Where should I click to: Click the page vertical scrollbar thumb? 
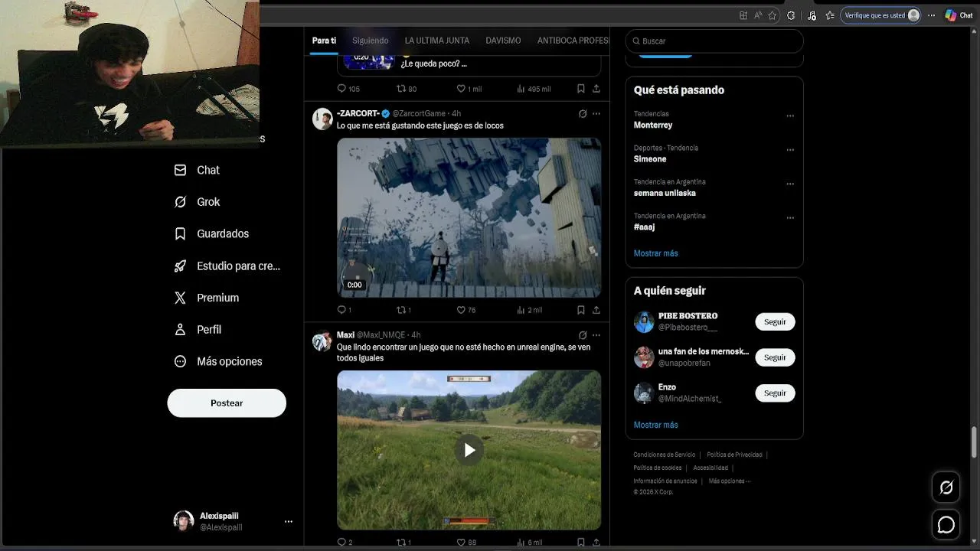coord(974,441)
